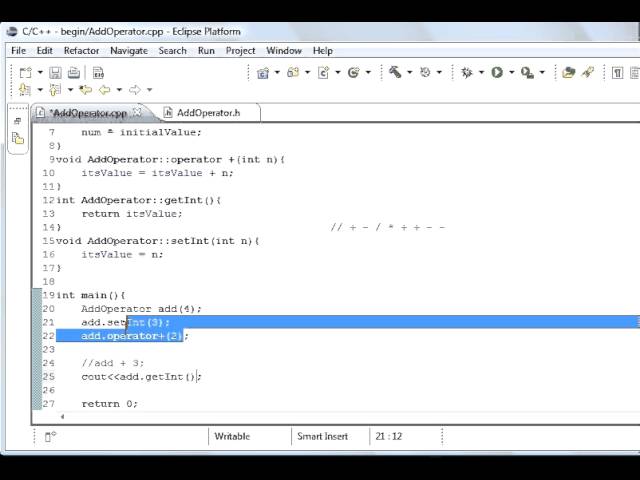The height and width of the screenshot is (480, 640).
Task: Click the line 'return 0;'
Action: click(109, 404)
